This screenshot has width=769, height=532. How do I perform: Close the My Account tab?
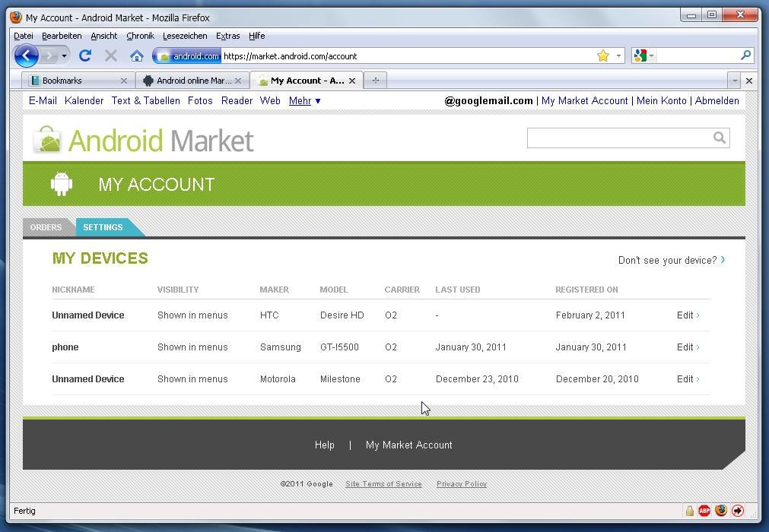click(352, 81)
